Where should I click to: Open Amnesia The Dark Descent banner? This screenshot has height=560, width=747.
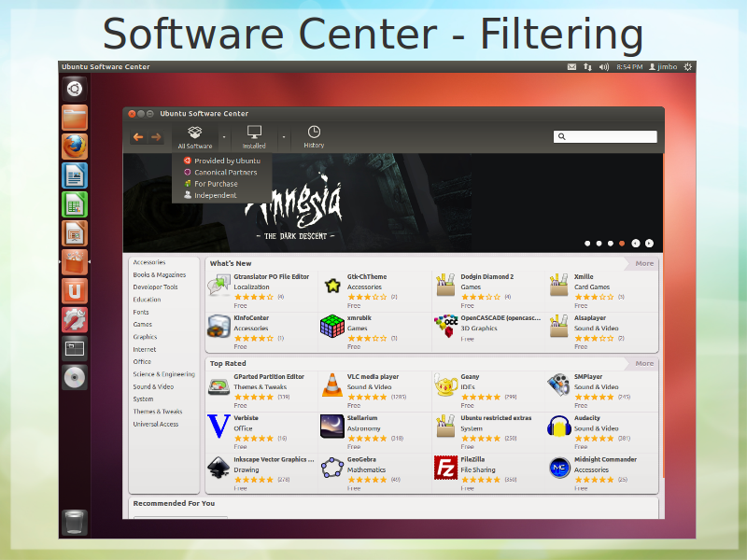(392, 203)
